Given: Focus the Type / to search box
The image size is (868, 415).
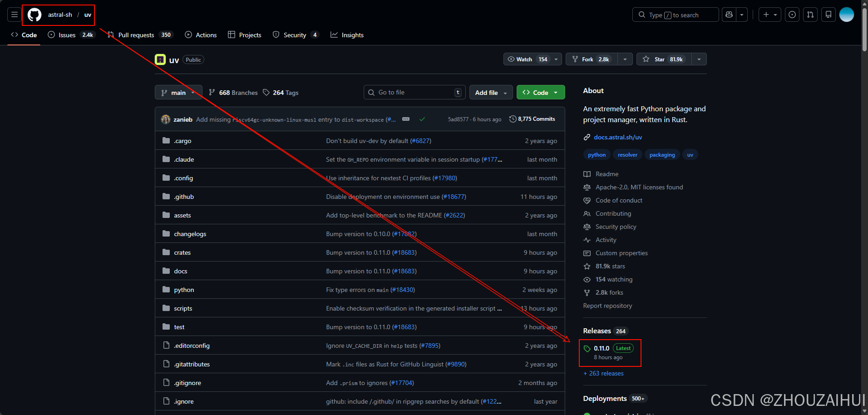Looking at the screenshot, I should point(676,15).
